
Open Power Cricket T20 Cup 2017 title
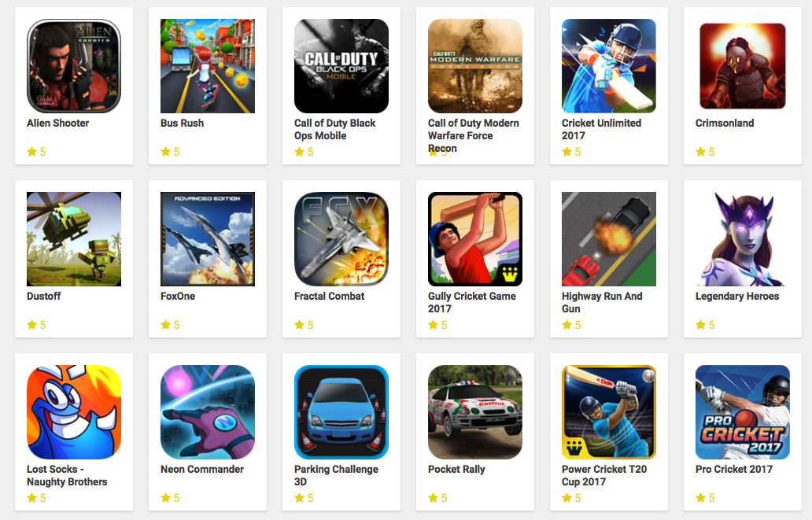603,475
